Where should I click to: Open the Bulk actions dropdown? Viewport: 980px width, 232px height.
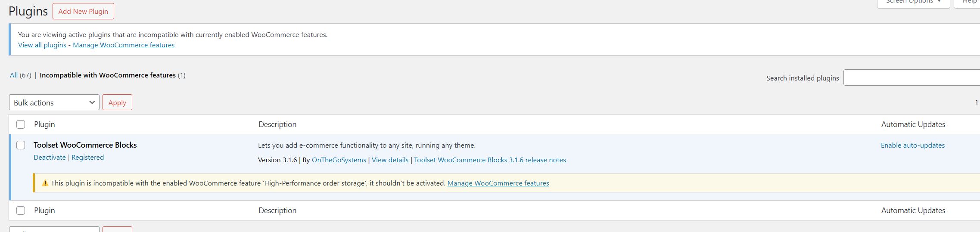click(54, 102)
